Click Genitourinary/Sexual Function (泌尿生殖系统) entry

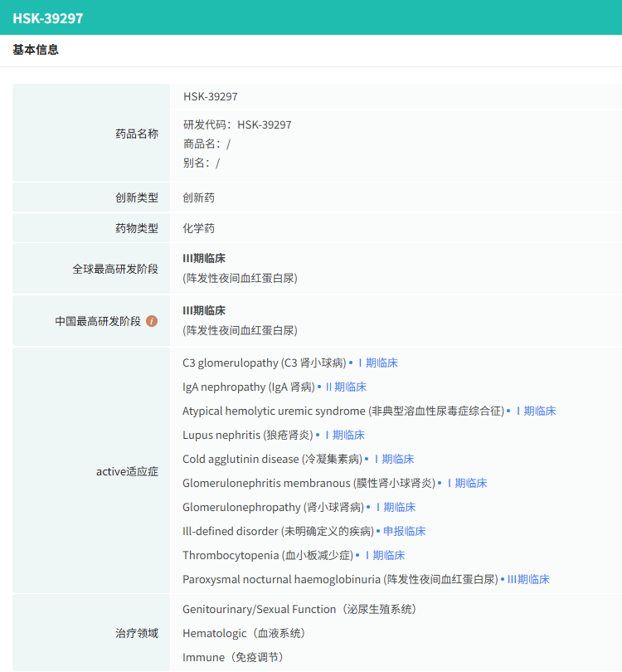coord(300,609)
